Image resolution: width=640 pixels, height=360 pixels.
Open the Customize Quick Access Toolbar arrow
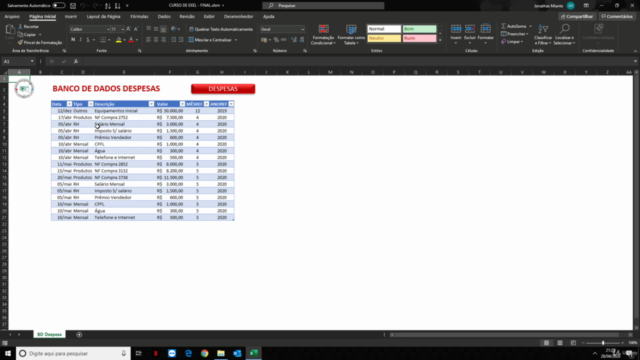click(x=127, y=6)
